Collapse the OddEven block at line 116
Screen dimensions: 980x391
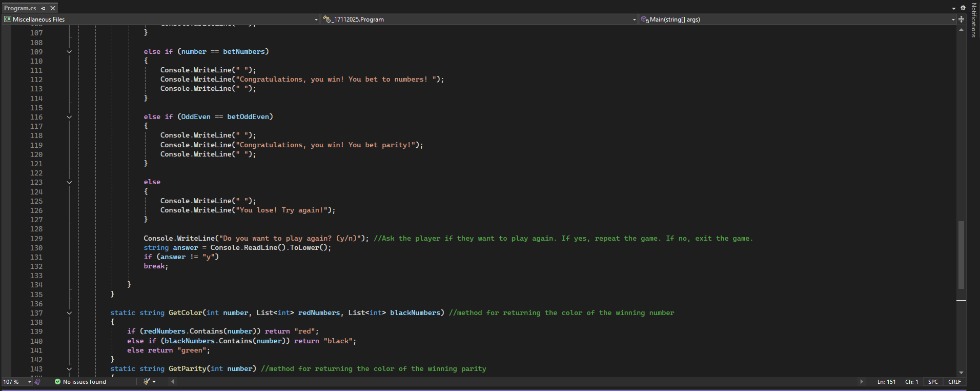pos(69,117)
